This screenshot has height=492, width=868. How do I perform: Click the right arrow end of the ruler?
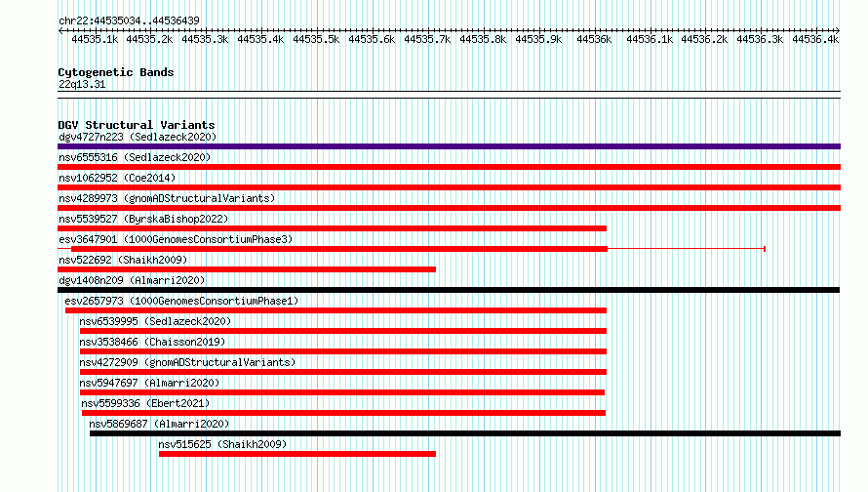click(838, 30)
